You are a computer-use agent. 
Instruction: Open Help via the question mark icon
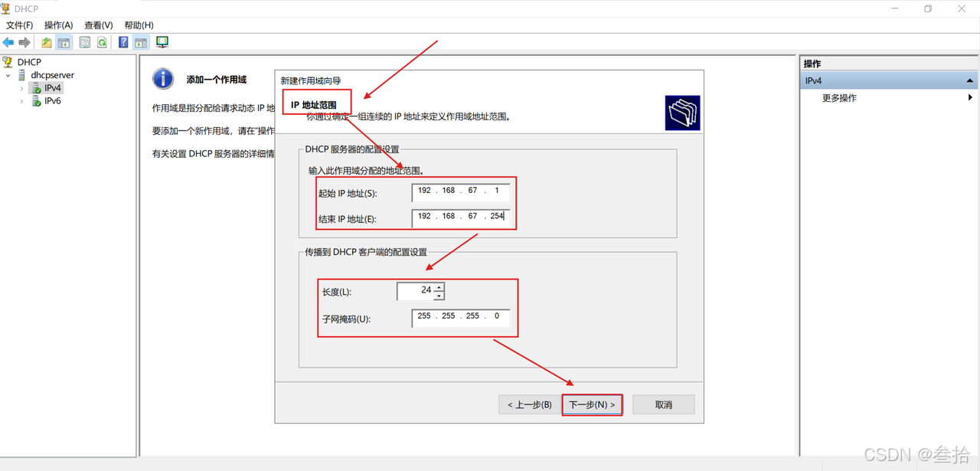tap(123, 42)
